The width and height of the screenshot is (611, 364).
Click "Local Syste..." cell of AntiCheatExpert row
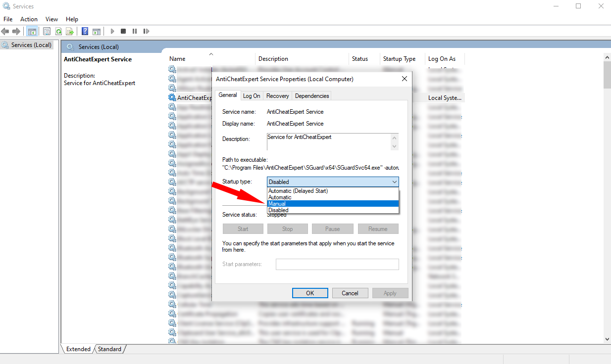click(445, 98)
